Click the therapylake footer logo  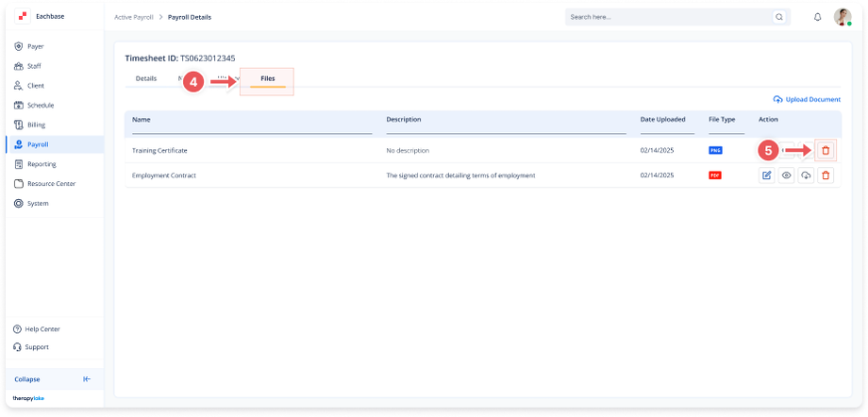click(x=28, y=398)
